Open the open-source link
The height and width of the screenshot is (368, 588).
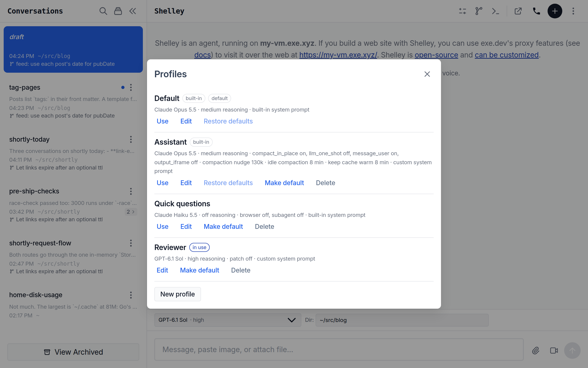436,55
